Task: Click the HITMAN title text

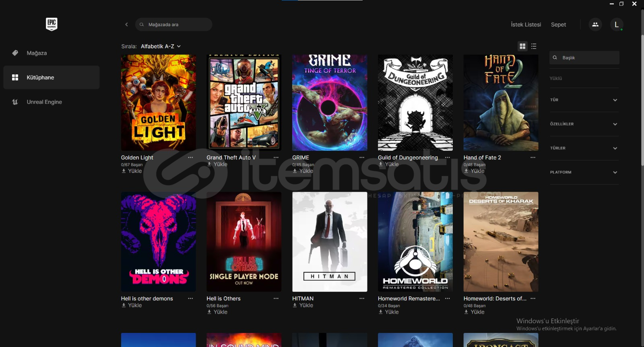Action: [x=303, y=298]
